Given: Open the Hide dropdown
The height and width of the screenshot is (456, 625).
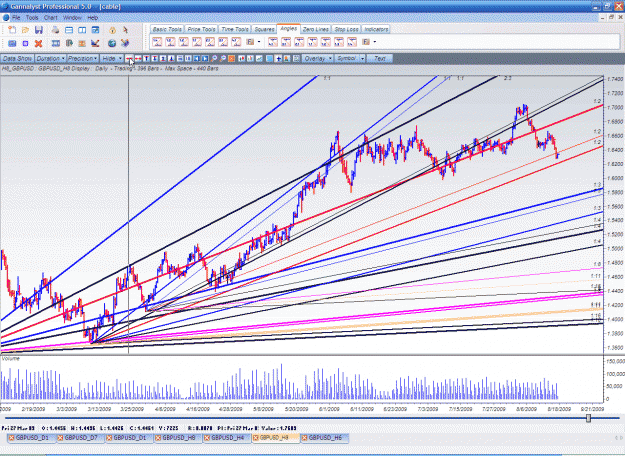Looking at the screenshot, I should tap(111, 59).
